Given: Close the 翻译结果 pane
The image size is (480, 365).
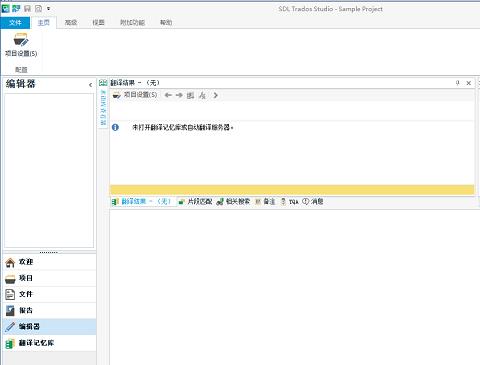Looking at the screenshot, I should coord(469,83).
